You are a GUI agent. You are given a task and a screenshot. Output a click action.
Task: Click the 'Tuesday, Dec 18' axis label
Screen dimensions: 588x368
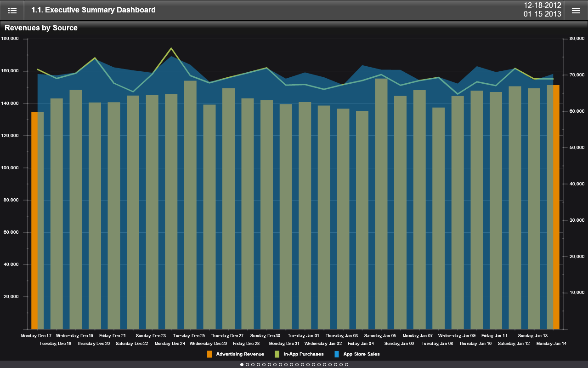(x=55, y=344)
